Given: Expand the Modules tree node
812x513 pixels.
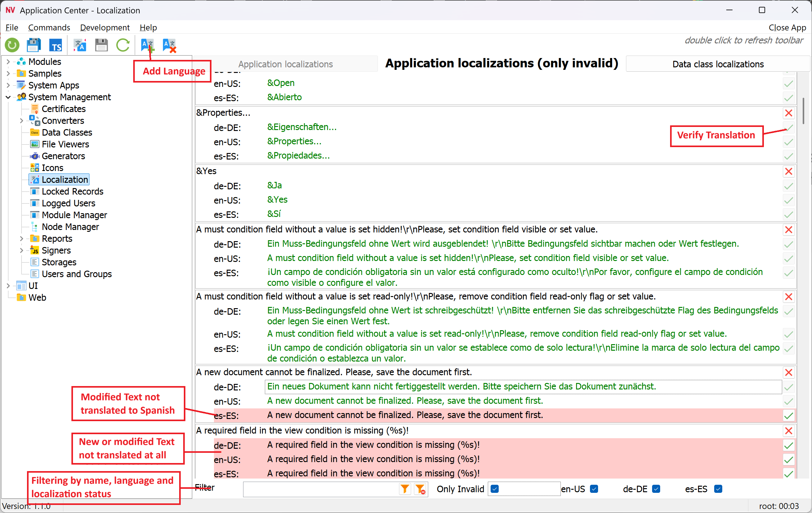Looking at the screenshot, I should coord(8,62).
